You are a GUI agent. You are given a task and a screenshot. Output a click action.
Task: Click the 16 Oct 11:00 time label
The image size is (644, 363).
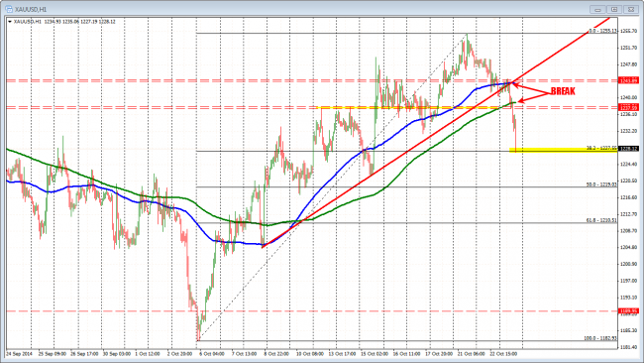tap(406, 353)
